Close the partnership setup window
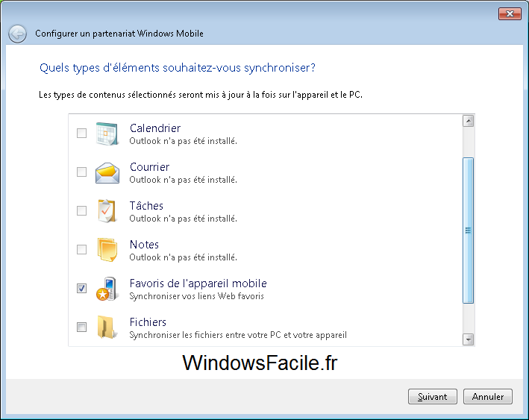Image resolution: width=529 pixels, height=420 pixels. [x=509, y=13]
